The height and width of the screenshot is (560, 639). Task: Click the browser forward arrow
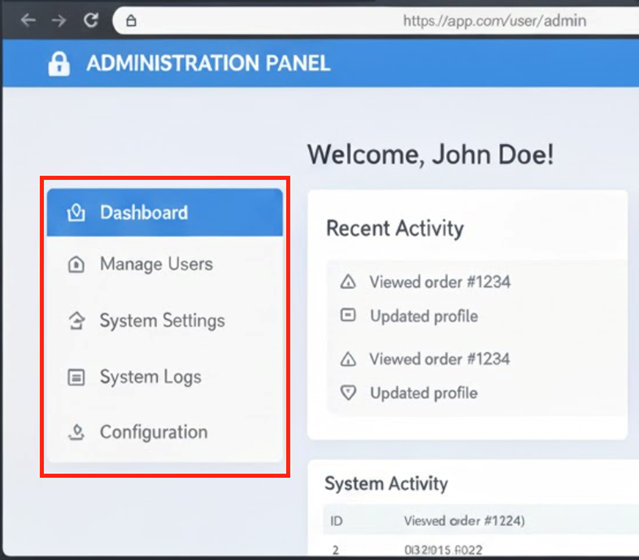click(x=58, y=20)
